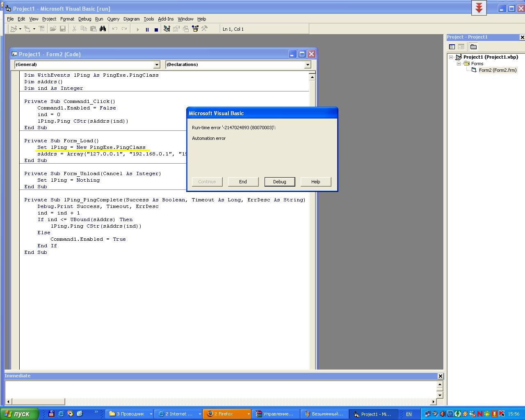The image size is (525, 420).
Task: Click the Save Project diskette icon
Action: tap(63, 29)
